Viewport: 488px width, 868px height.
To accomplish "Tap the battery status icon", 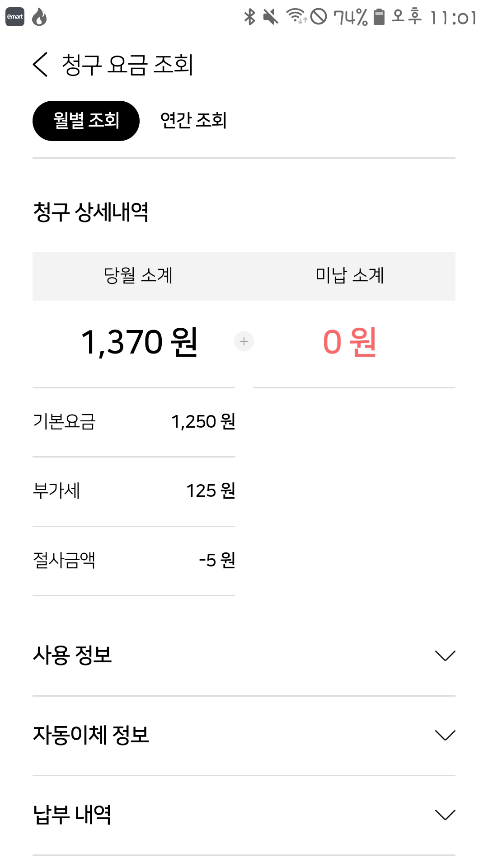I will (x=379, y=17).
